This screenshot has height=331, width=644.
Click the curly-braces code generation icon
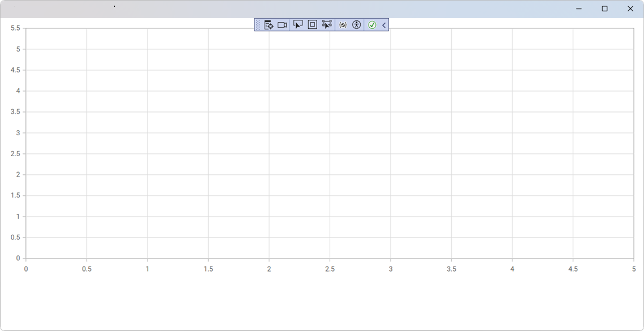click(343, 25)
